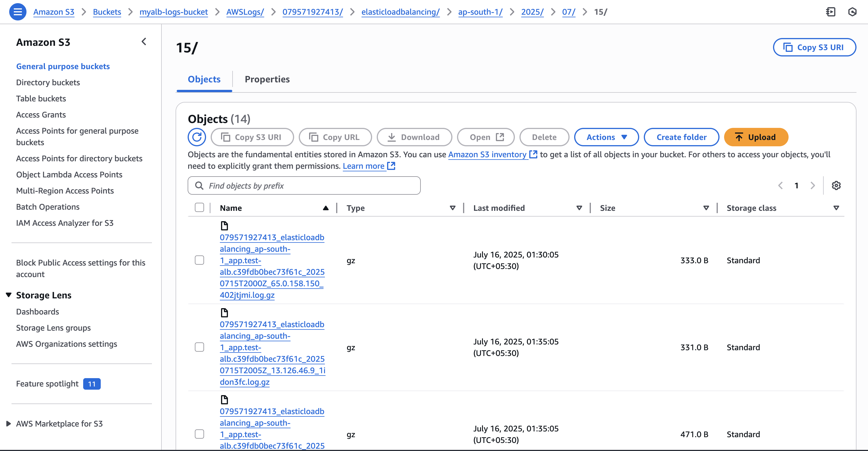The image size is (868, 451).
Task: Go to next page with pagination chevron
Action: tap(813, 185)
